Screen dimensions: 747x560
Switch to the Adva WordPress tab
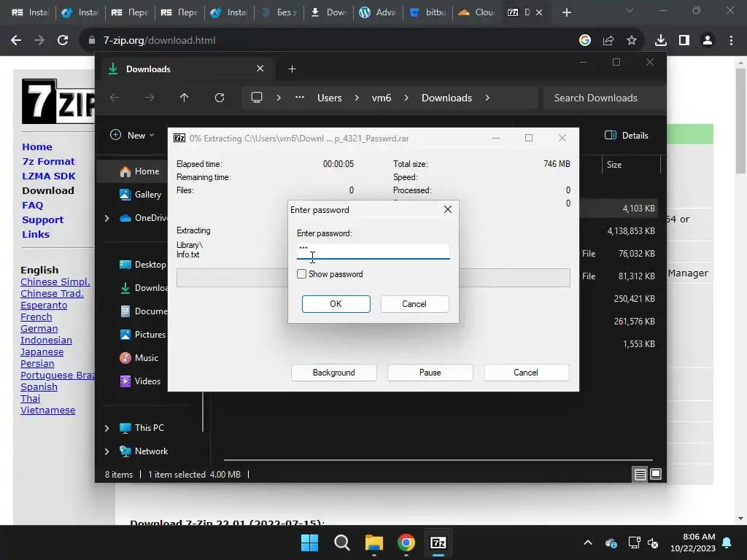pyautogui.click(x=379, y=12)
